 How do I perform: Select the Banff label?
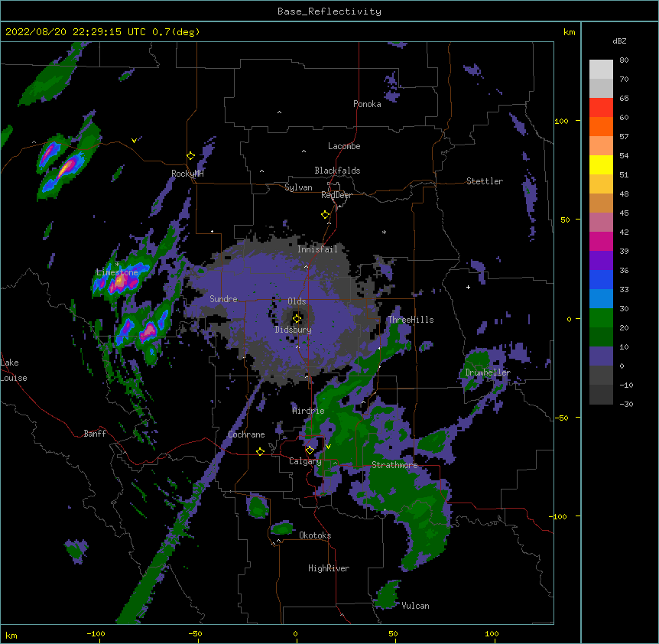pos(95,434)
